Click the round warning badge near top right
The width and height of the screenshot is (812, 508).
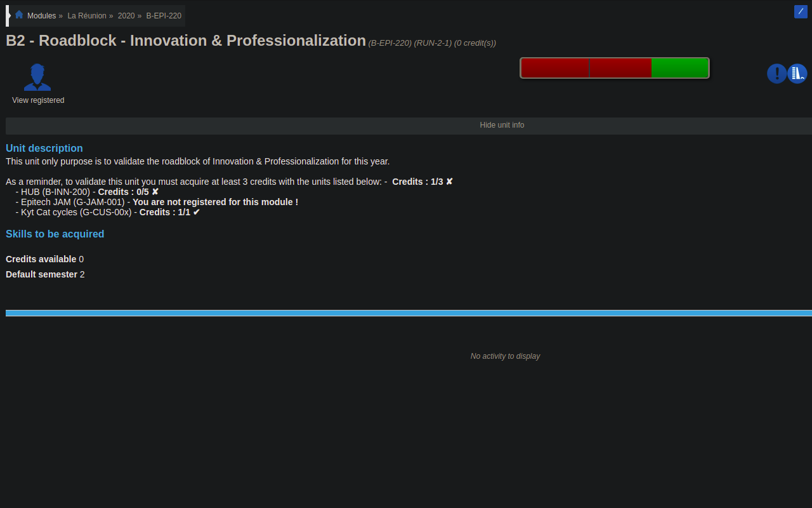pyautogui.click(x=776, y=73)
